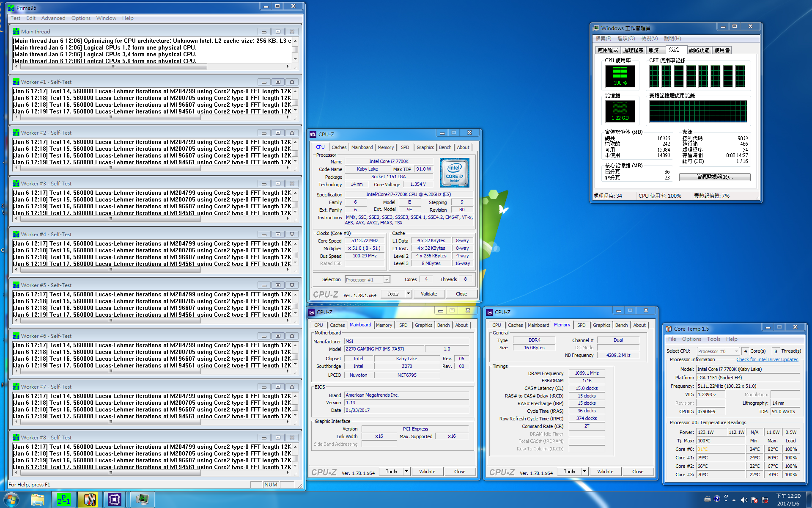Open the Options menu in Prime95

[81, 18]
